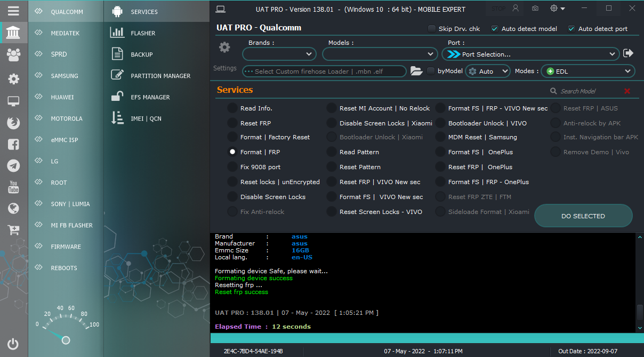
Task: Select the bank building sidebar icon
Action: [13, 33]
